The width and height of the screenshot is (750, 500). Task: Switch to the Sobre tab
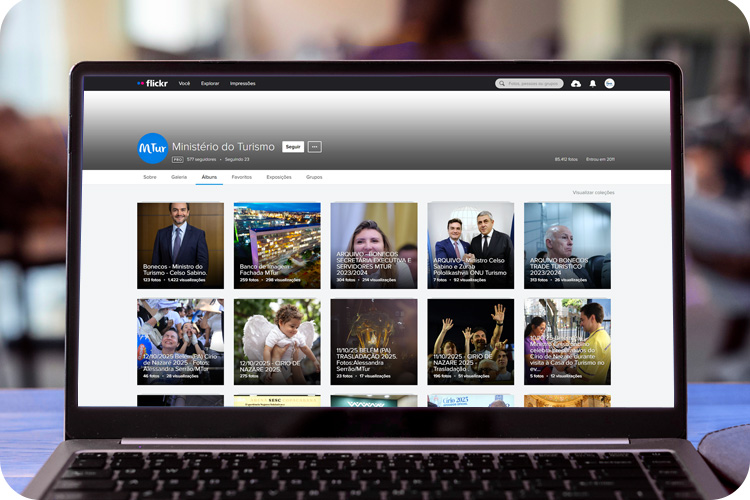(150, 177)
